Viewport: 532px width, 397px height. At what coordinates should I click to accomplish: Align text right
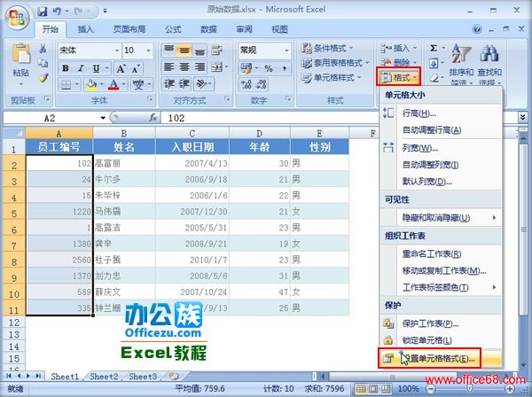pos(199,67)
